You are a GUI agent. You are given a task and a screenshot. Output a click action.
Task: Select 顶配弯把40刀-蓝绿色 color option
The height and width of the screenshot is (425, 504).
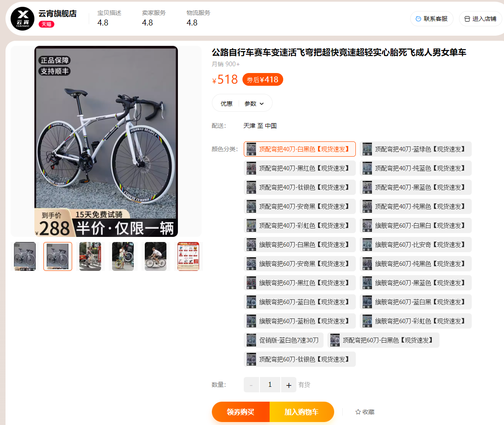click(x=415, y=149)
